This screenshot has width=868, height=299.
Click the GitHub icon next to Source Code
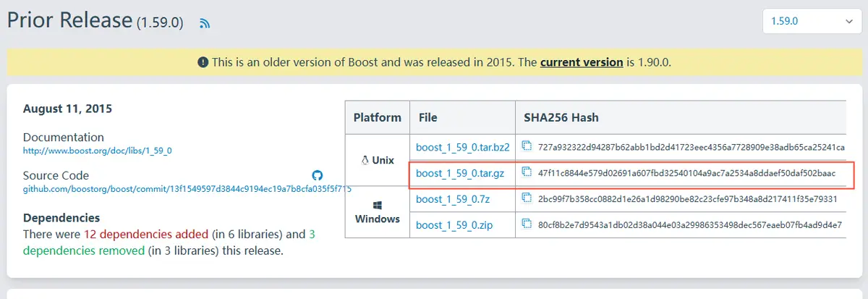pyautogui.click(x=317, y=175)
